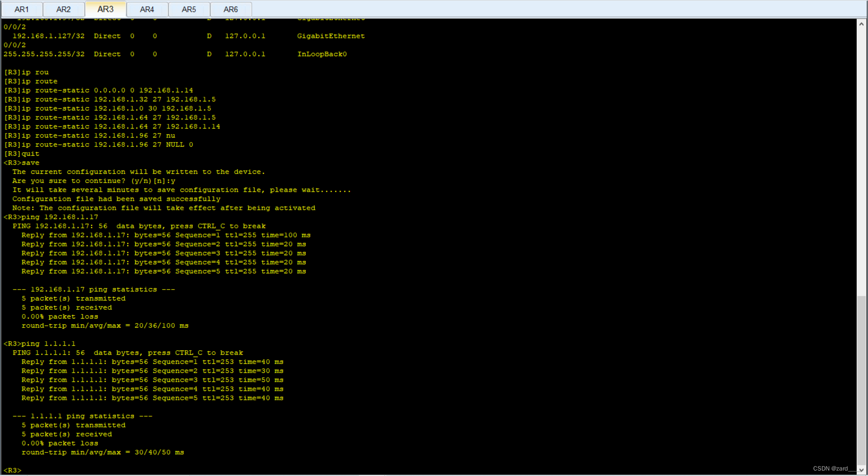Image resolution: width=868 pixels, height=476 pixels.
Task: Click 'round-trip min/avg/max = 30/40/50 ms' line
Action: [103, 452]
